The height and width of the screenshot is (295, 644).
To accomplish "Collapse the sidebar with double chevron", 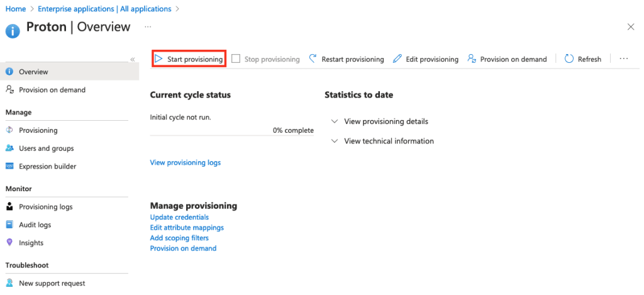I will coord(133,59).
